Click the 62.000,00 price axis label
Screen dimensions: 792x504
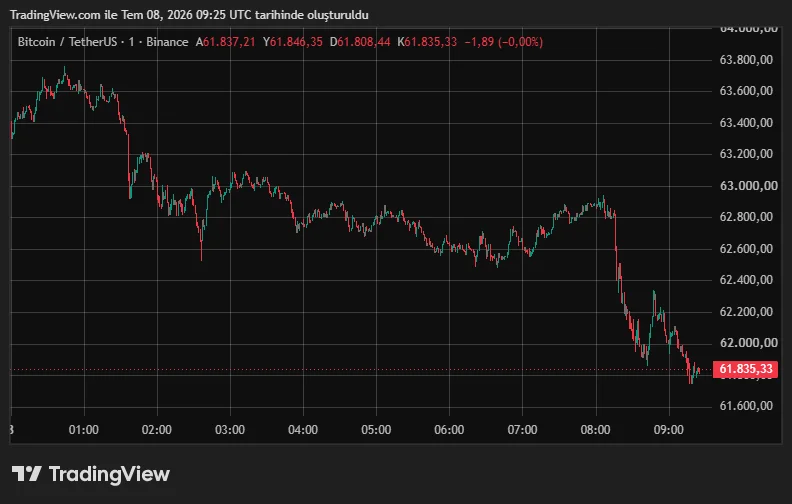[x=749, y=343]
